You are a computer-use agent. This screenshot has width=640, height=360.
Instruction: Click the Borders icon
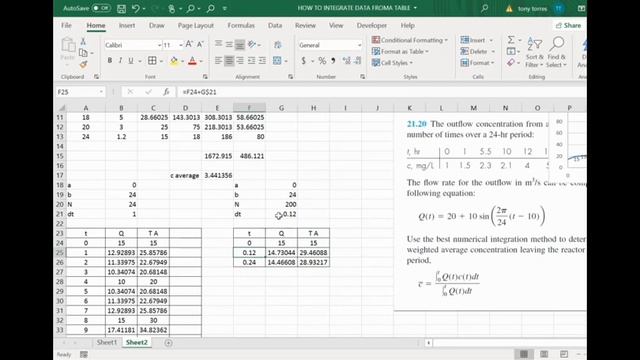(152, 61)
